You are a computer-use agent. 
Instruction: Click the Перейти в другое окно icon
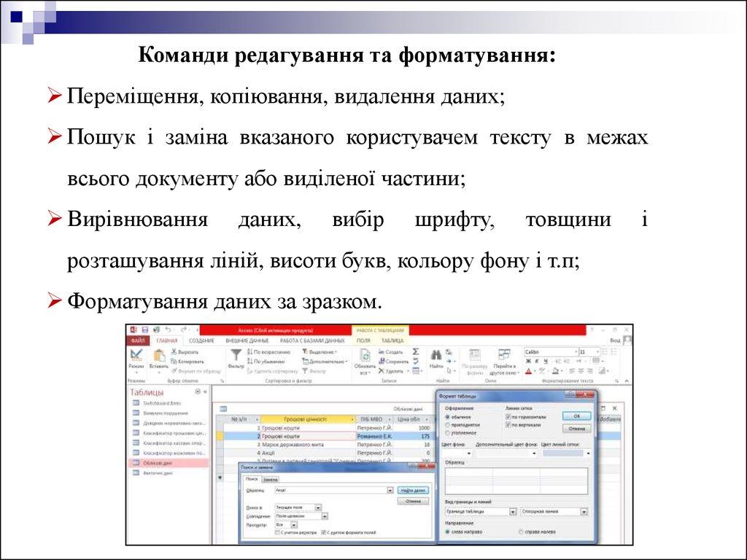pyautogui.click(x=504, y=355)
